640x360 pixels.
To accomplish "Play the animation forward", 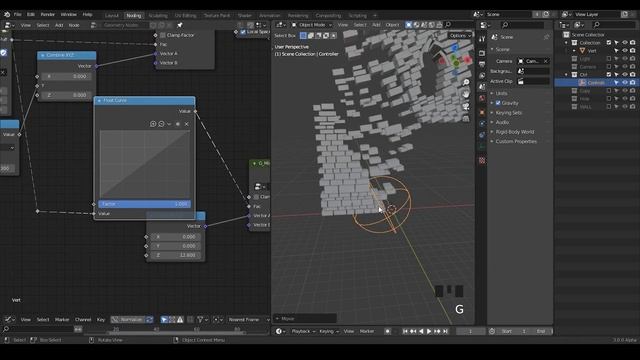I will [x=429, y=331].
